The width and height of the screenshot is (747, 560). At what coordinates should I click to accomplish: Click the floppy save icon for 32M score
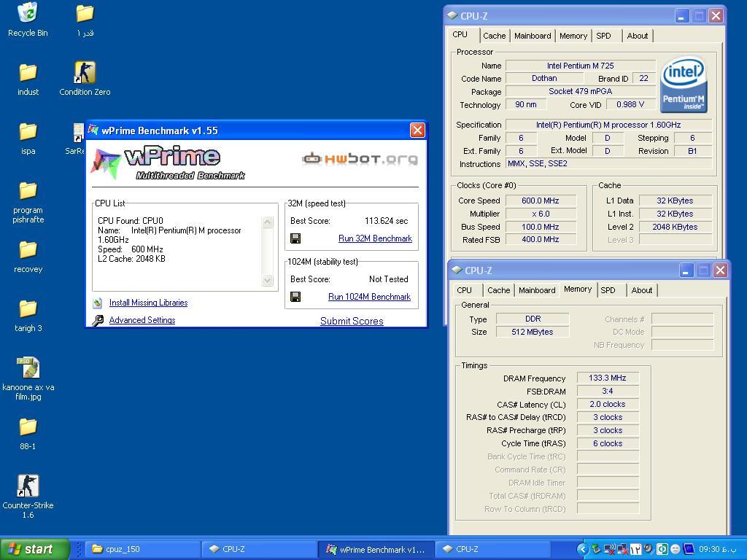(295, 238)
